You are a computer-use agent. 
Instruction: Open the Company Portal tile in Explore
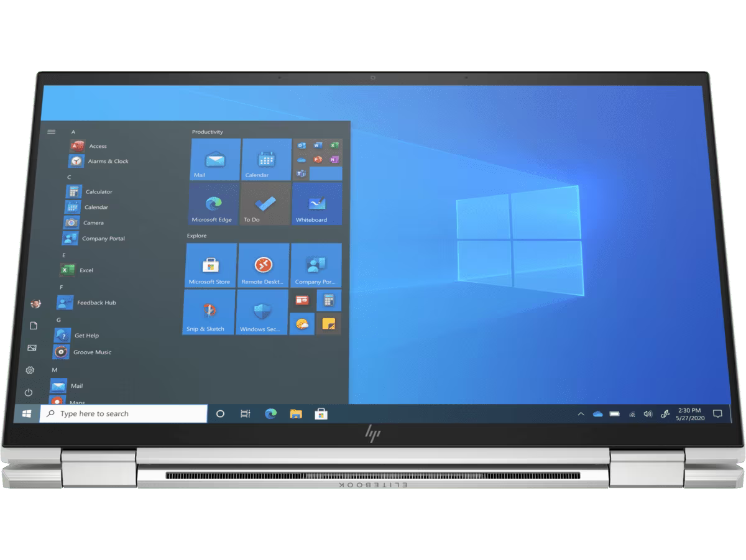click(x=316, y=265)
